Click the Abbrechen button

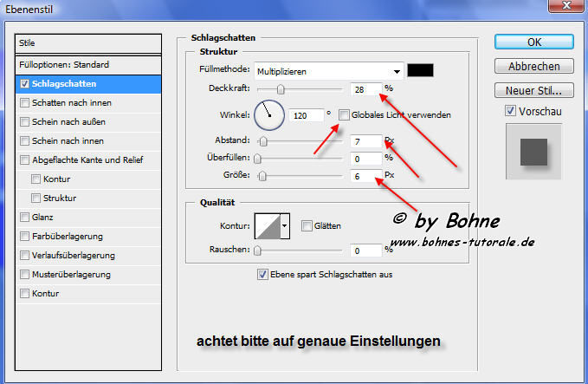click(x=534, y=66)
